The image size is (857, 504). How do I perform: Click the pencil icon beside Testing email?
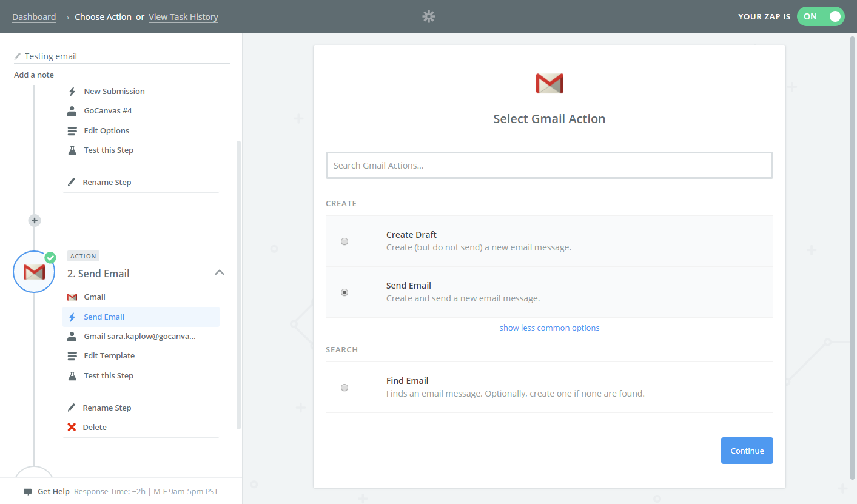18,56
